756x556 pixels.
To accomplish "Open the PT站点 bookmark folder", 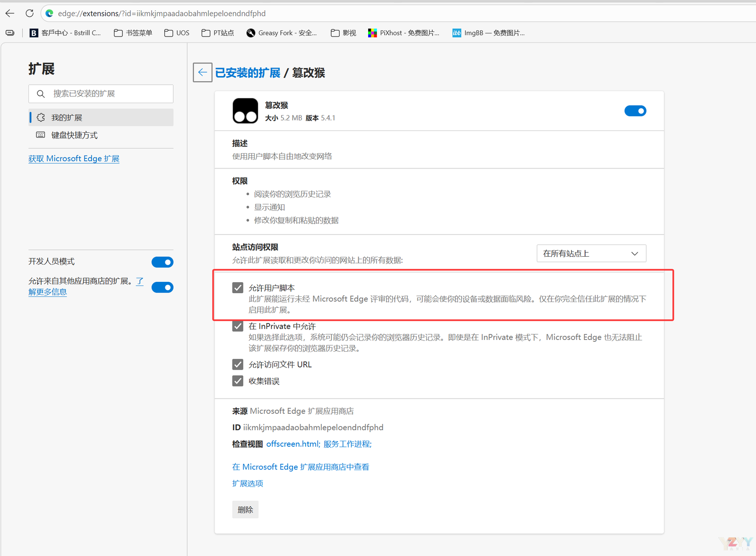I will (x=218, y=33).
